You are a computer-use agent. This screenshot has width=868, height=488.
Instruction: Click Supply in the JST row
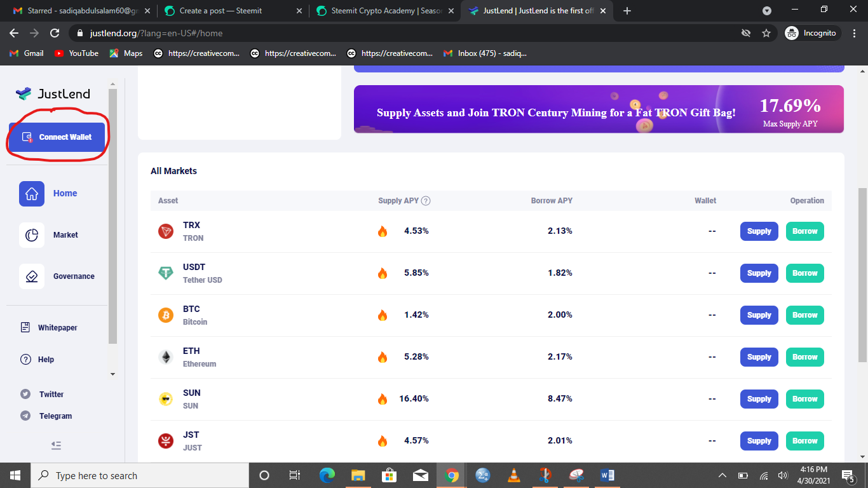pyautogui.click(x=759, y=441)
